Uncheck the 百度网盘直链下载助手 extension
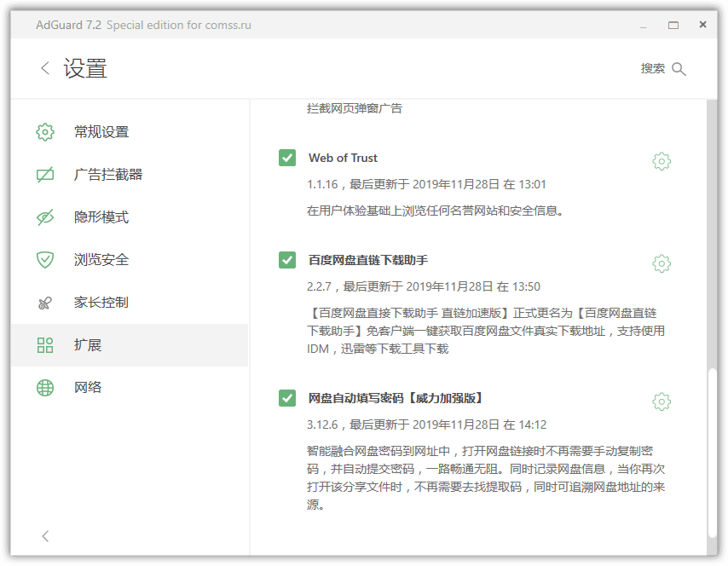Image resolution: width=728 pixels, height=566 pixels. [286, 260]
